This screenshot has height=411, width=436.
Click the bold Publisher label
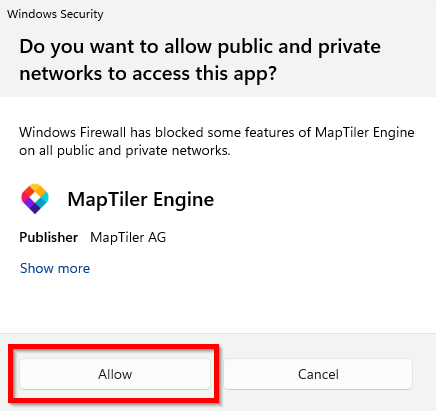[49, 237]
